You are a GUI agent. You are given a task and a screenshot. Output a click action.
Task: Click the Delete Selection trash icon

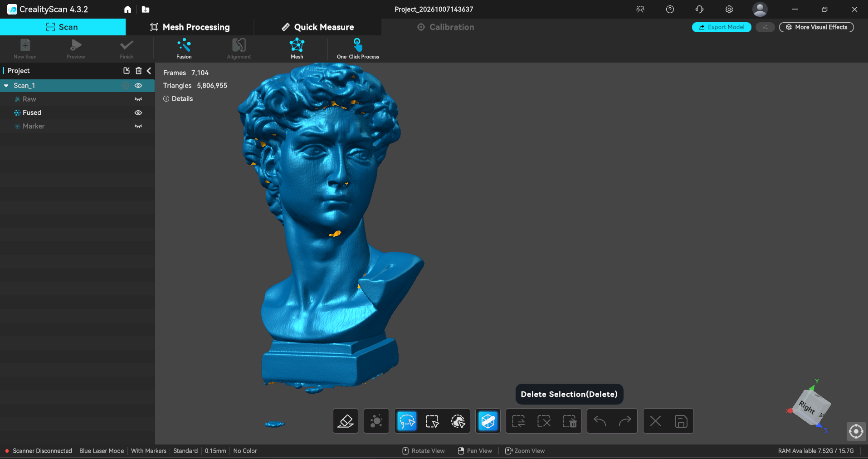pyautogui.click(x=570, y=421)
